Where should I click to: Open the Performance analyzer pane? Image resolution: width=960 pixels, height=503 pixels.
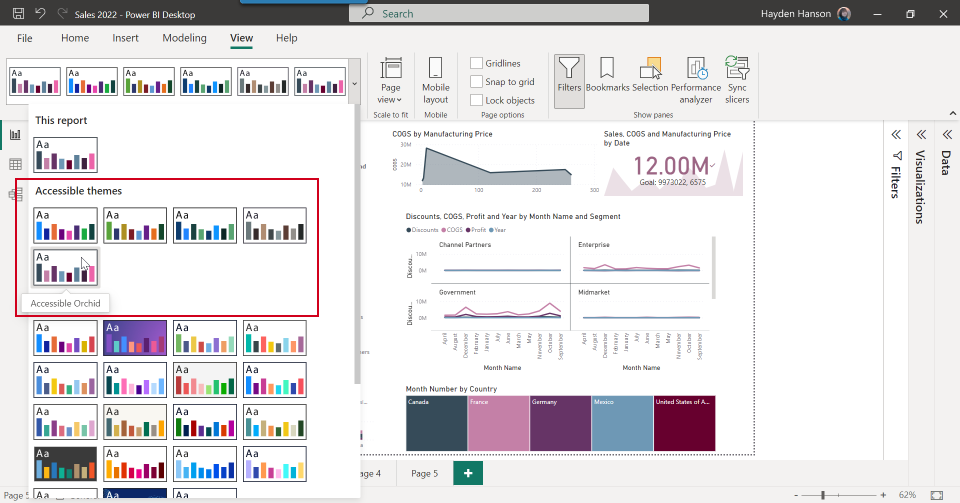[696, 81]
